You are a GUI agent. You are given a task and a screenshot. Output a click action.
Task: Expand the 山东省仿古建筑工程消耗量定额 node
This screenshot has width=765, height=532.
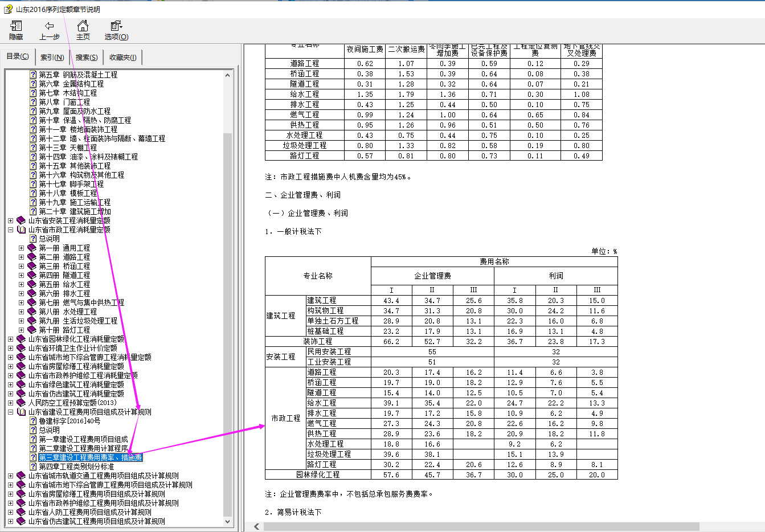(10, 394)
